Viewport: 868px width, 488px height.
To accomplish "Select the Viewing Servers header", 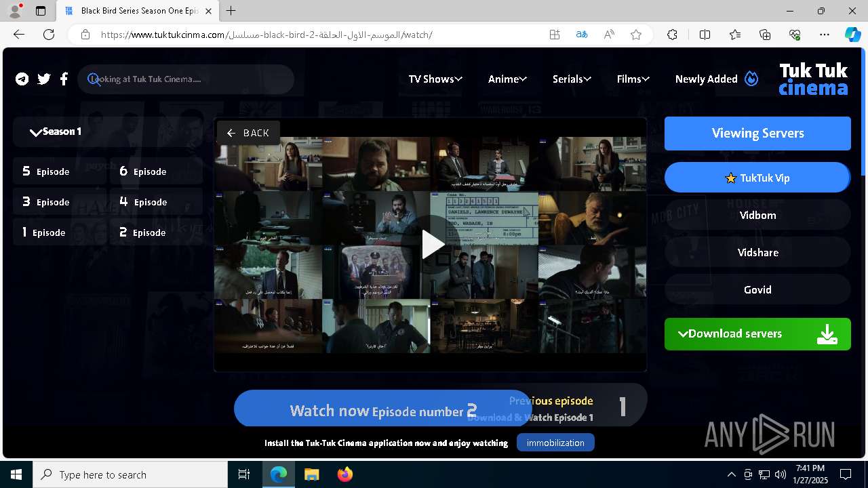I will [x=757, y=134].
